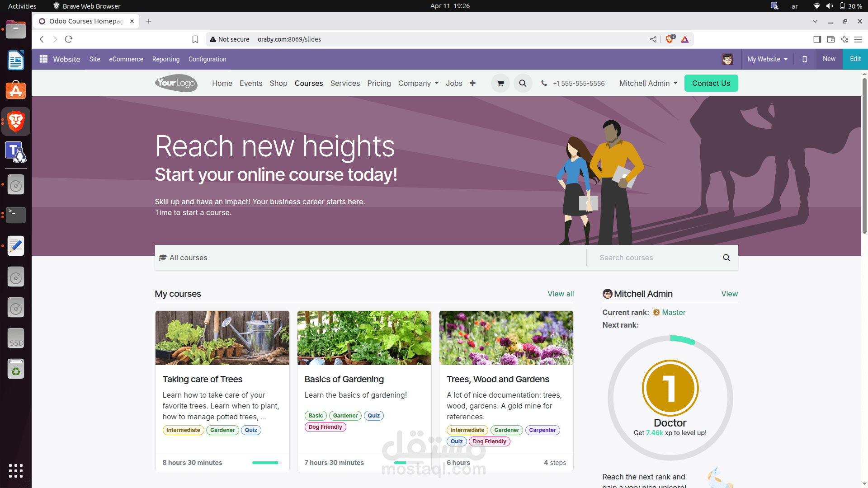Open Brave Shields lion icon
Screen dimensions: 868x488
point(670,39)
